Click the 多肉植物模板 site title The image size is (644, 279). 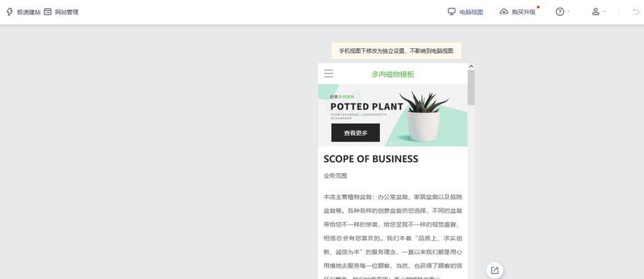point(393,74)
